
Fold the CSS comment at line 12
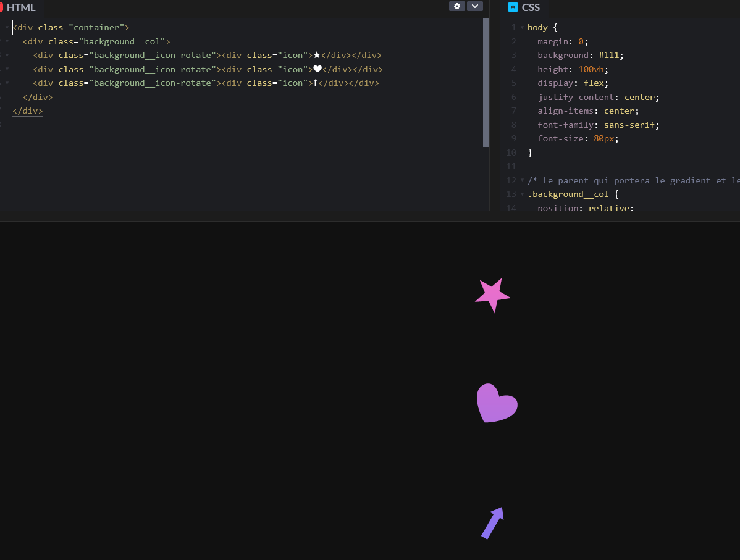coord(522,180)
